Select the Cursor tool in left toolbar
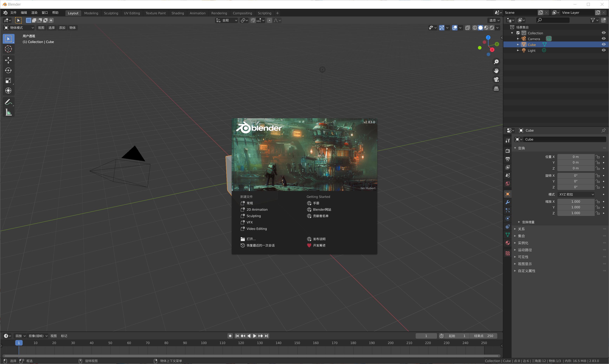 point(8,49)
